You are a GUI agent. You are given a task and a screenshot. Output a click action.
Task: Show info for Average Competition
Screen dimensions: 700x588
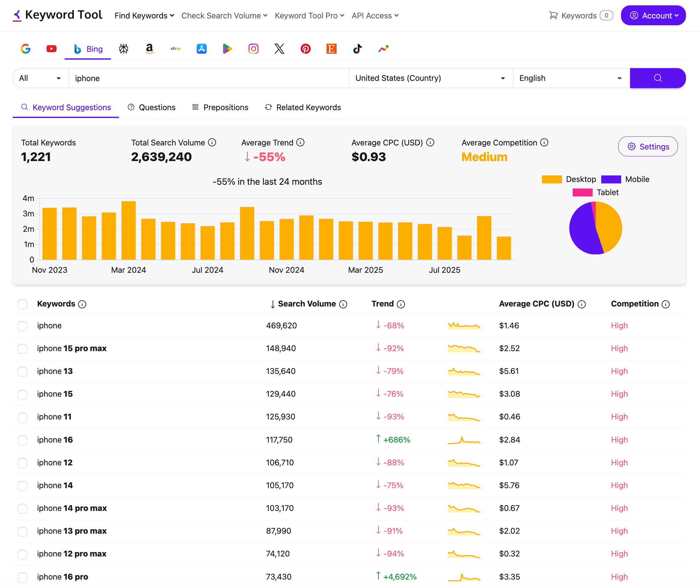[x=544, y=143]
